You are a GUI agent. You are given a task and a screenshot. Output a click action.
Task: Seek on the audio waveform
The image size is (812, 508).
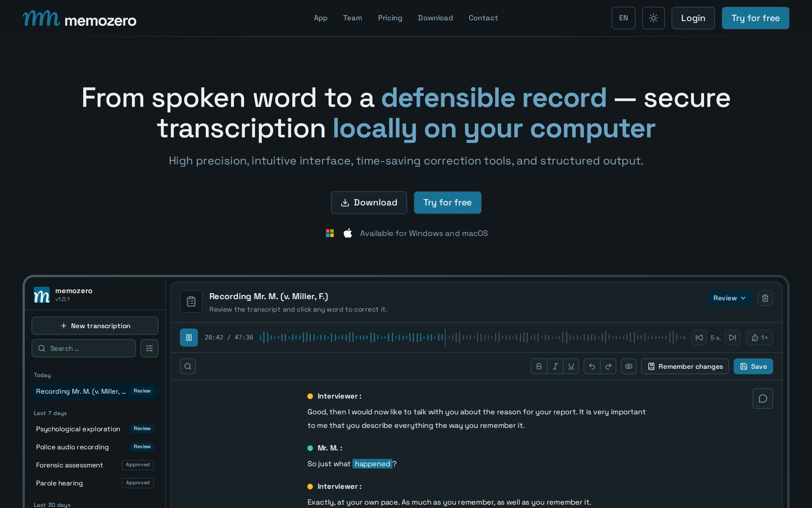(472, 338)
